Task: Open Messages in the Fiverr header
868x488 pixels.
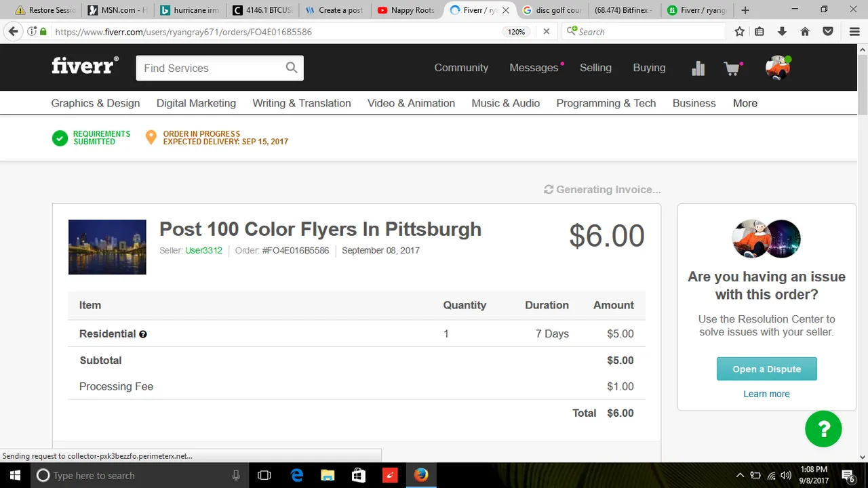Action: (534, 68)
